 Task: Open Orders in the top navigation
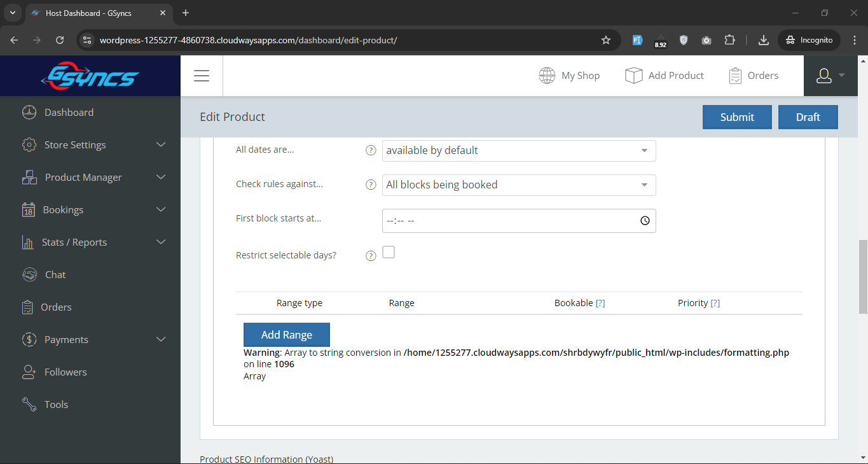(754, 76)
